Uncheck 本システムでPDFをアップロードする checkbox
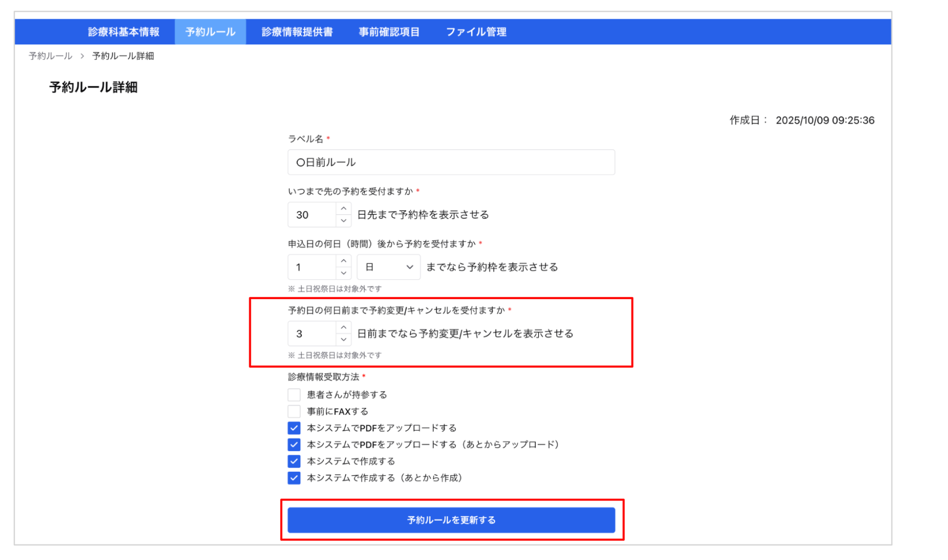The image size is (948, 560). pos(294,428)
